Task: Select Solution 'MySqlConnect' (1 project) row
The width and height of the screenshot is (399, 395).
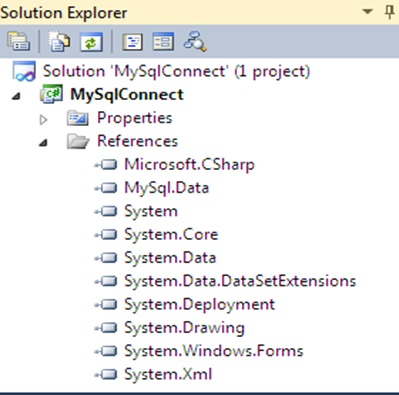Action: pyautogui.click(x=177, y=71)
